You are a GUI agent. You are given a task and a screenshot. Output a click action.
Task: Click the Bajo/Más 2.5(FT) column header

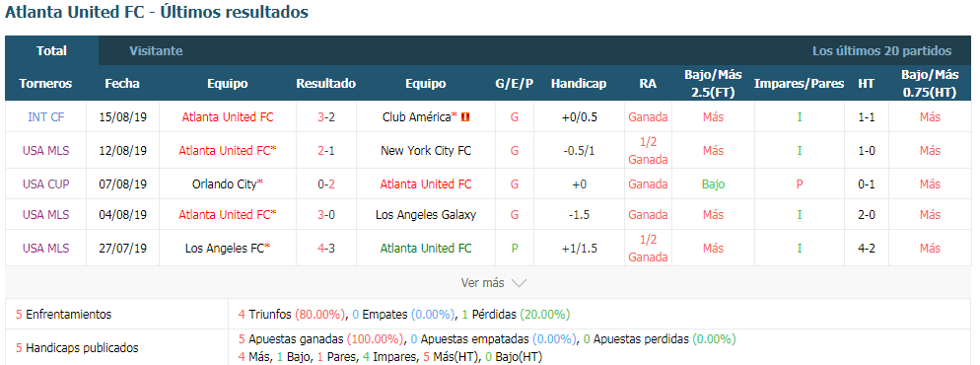click(713, 84)
